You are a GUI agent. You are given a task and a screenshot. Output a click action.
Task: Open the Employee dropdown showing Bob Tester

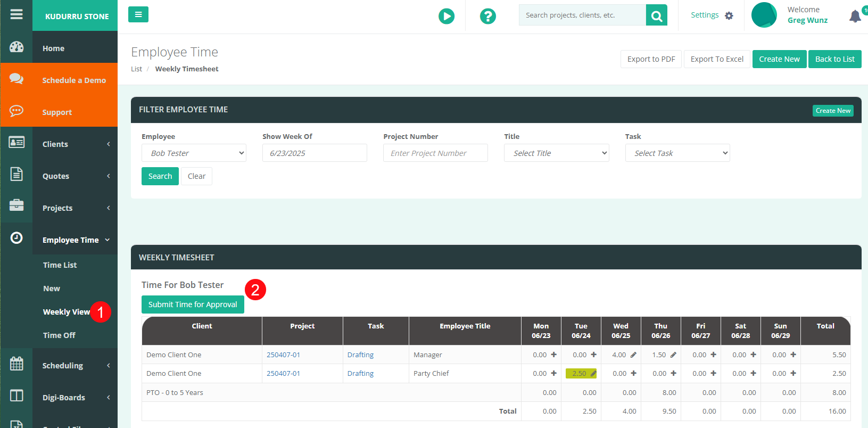(x=194, y=153)
